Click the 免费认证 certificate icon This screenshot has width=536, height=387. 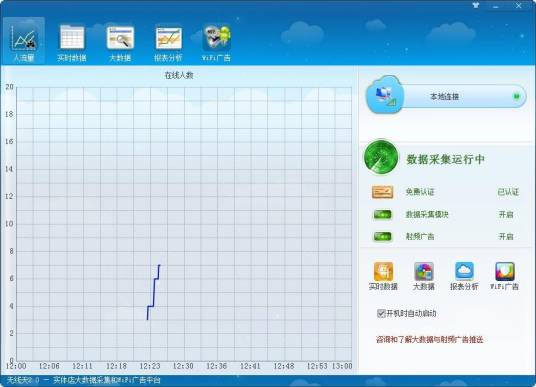(x=383, y=192)
